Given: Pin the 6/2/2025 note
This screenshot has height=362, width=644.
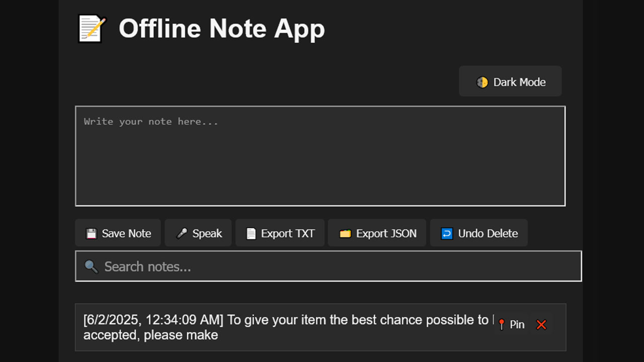Looking at the screenshot, I should coord(511,324).
